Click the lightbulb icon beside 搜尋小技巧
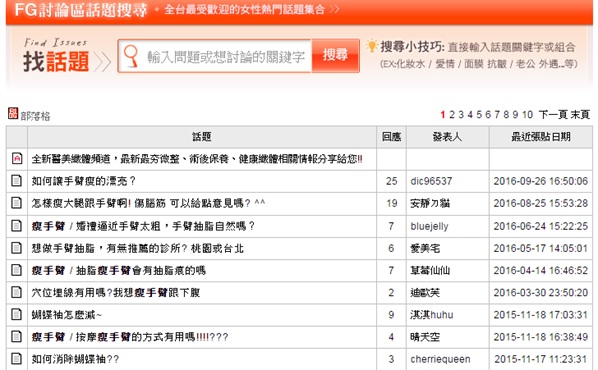This screenshot has width=598, height=370. (x=372, y=46)
